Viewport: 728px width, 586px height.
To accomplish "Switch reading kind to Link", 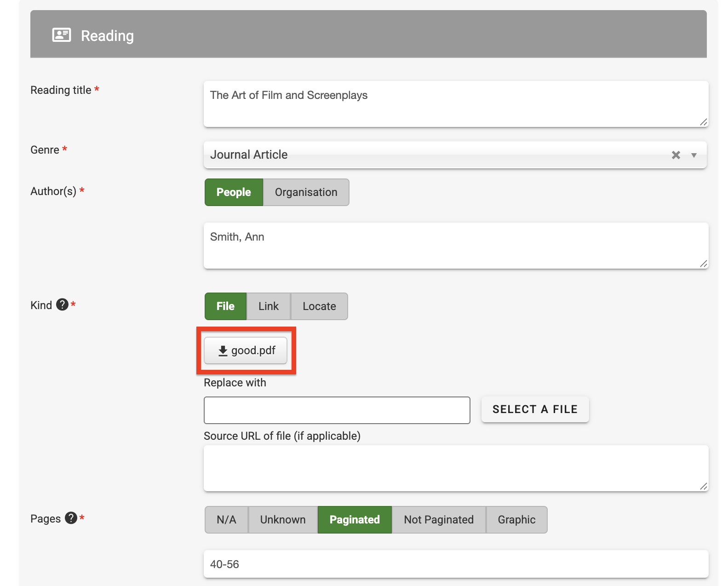I will pyautogui.click(x=268, y=306).
